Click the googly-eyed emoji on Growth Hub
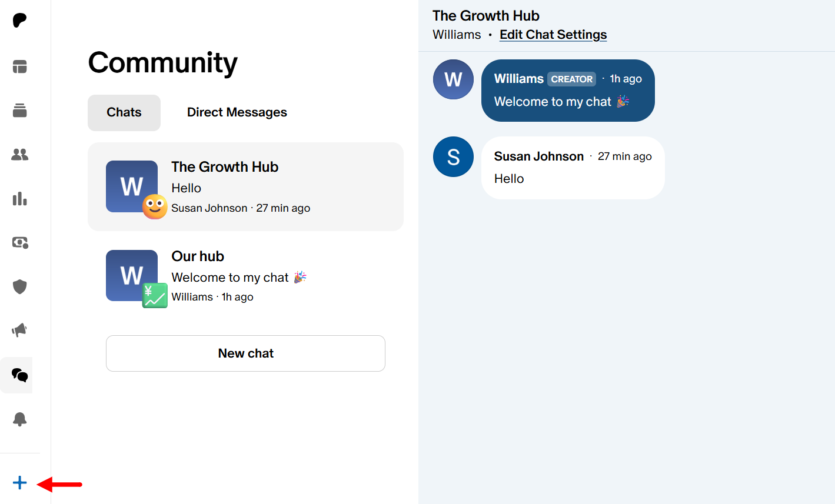835x504 pixels. 155,206
